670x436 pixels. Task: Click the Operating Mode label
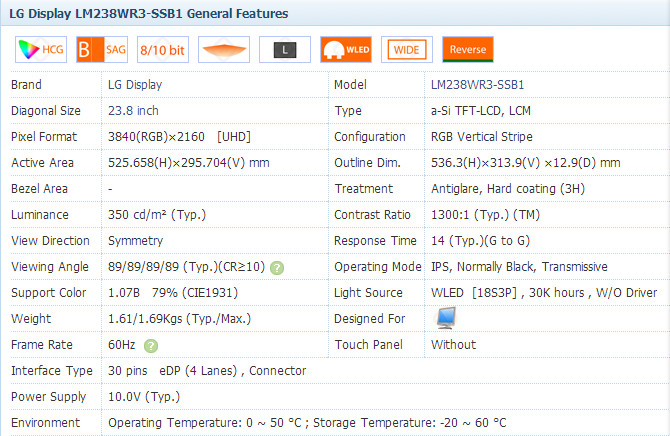(x=378, y=267)
